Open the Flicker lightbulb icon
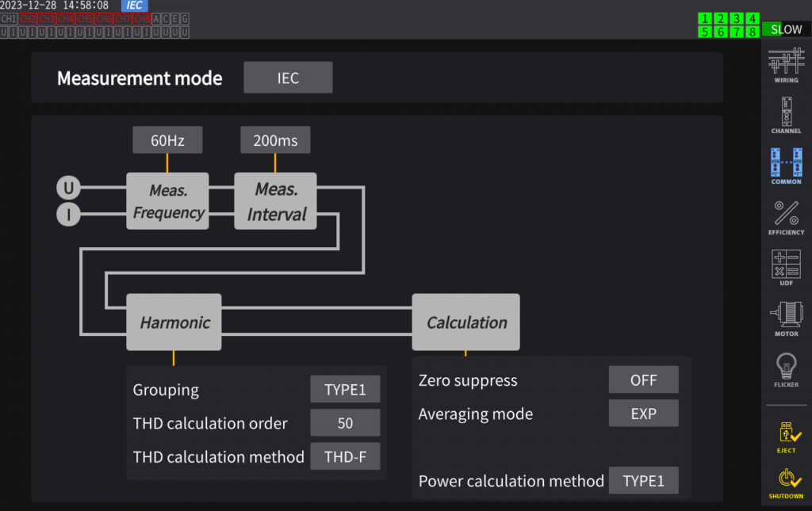 [x=786, y=369]
